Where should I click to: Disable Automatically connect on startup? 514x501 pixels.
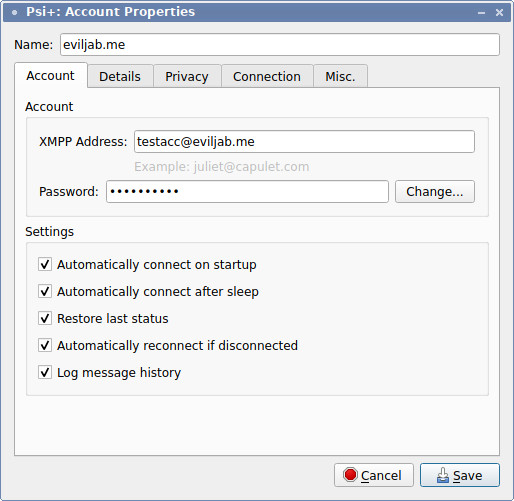(45, 264)
